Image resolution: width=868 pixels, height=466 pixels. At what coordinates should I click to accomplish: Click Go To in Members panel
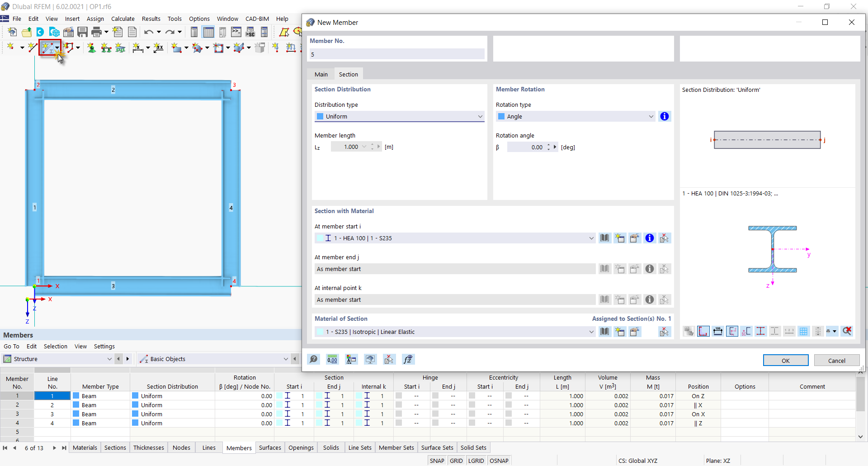click(11, 346)
